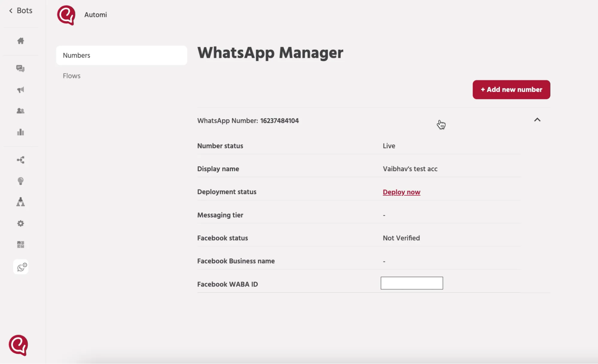Go back to Bots list
Image resolution: width=598 pixels, height=364 pixels.
click(x=21, y=10)
